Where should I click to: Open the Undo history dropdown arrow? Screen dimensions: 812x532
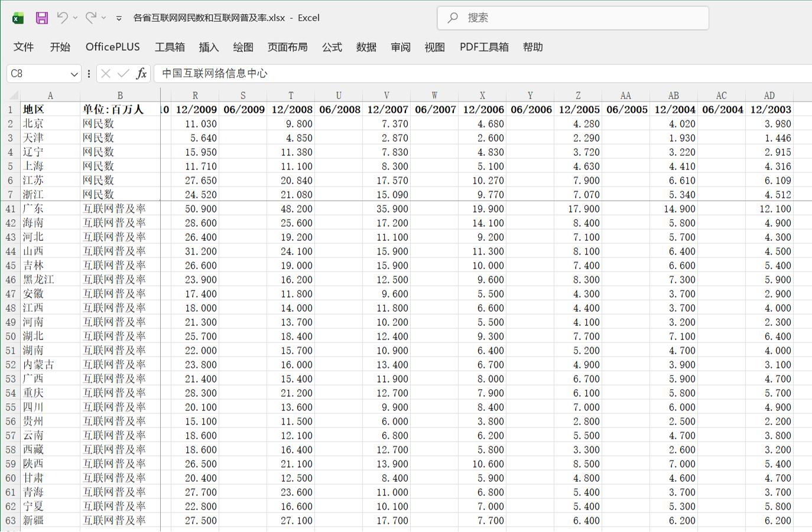75,18
